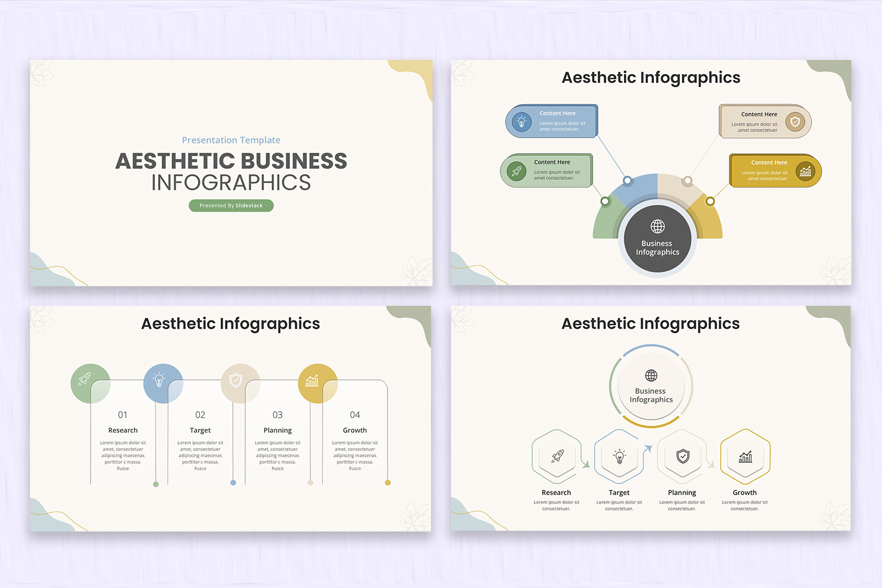The height and width of the screenshot is (588, 882).
Task: Select the Presentation Template subtitle text
Action: point(231,140)
